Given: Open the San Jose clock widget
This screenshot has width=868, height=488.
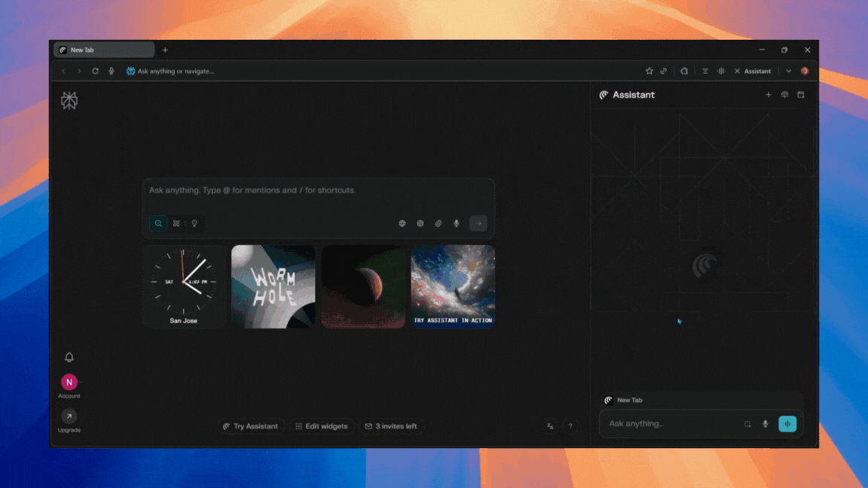Looking at the screenshot, I should [183, 287].
